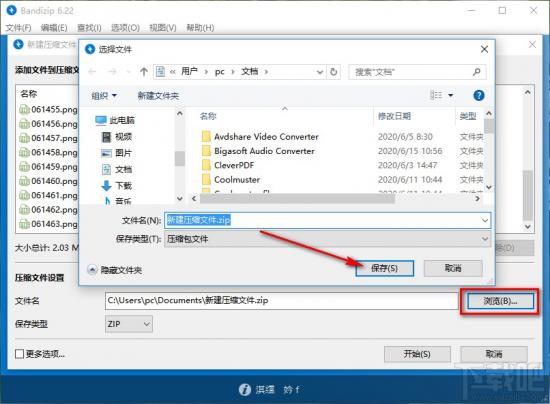Start compression with 开始(S) button
The height and width of the screenshot is (404, 550).
tap(417, 354)
